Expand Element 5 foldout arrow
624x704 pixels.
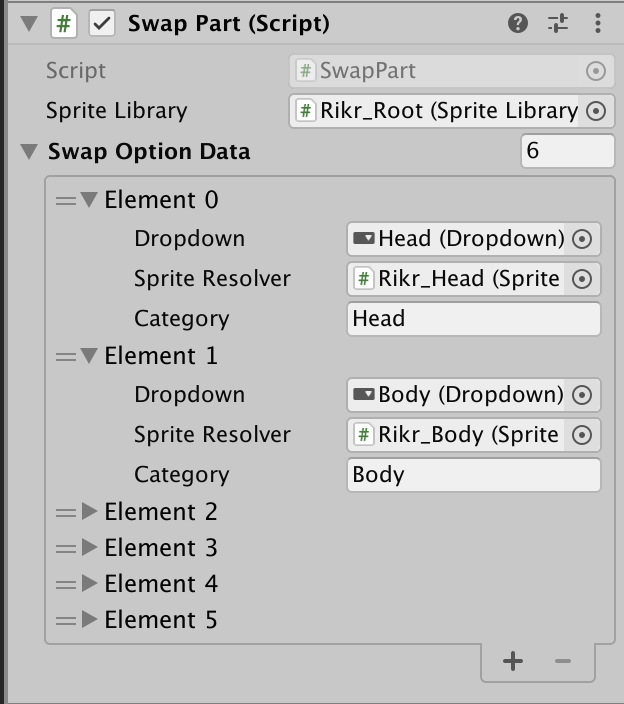pyautogui.click(x=89, y=620)
